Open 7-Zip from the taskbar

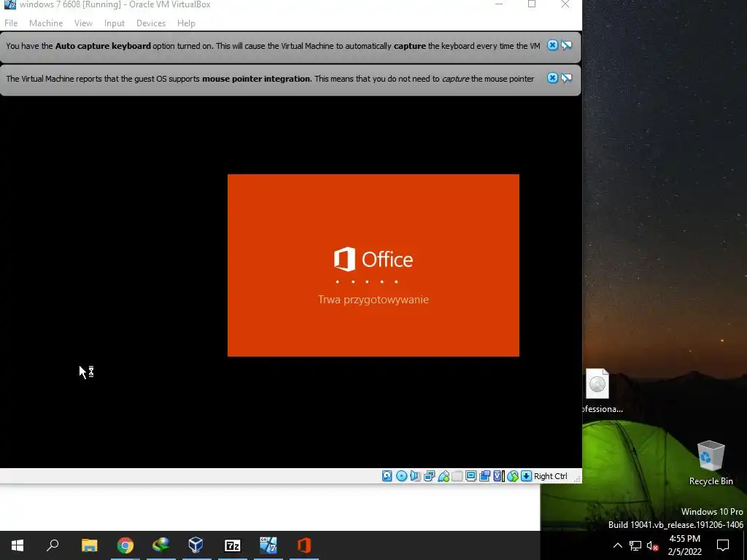(x=233, y=545)
